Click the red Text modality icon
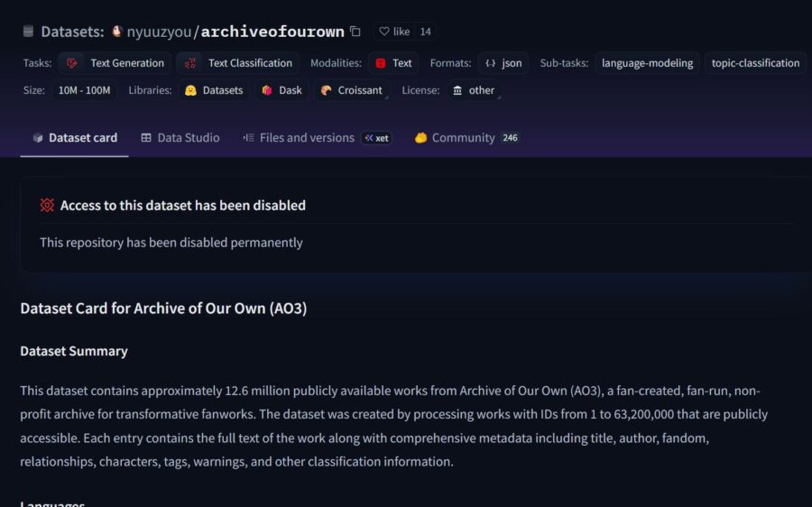 pos(381,63)
